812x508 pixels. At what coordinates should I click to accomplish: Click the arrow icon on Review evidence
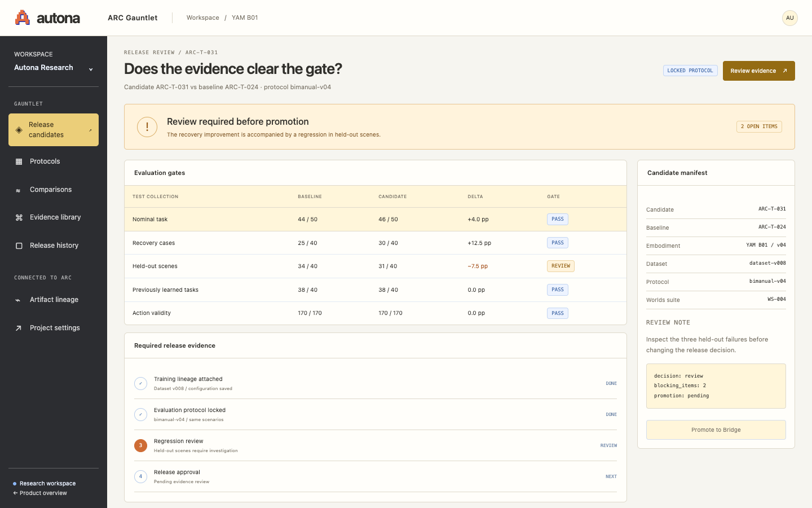784,71
